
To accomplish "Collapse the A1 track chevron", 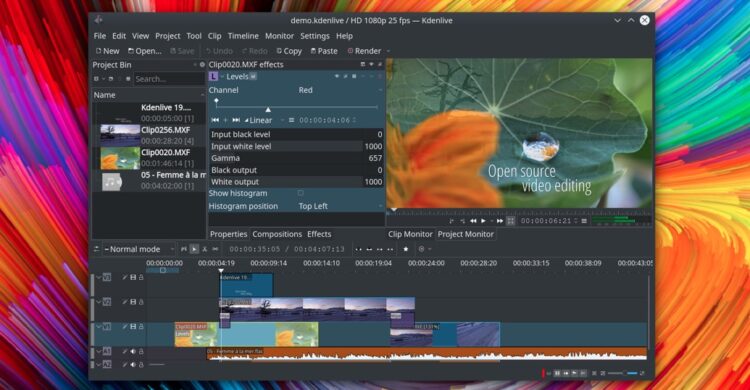I will [x=98, y=351].
